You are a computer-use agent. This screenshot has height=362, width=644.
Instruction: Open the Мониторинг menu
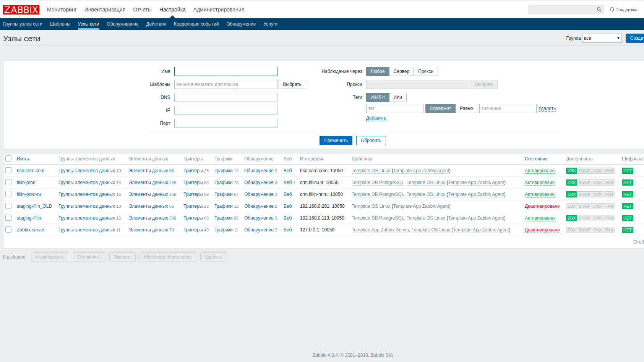[x=62, y=10]
